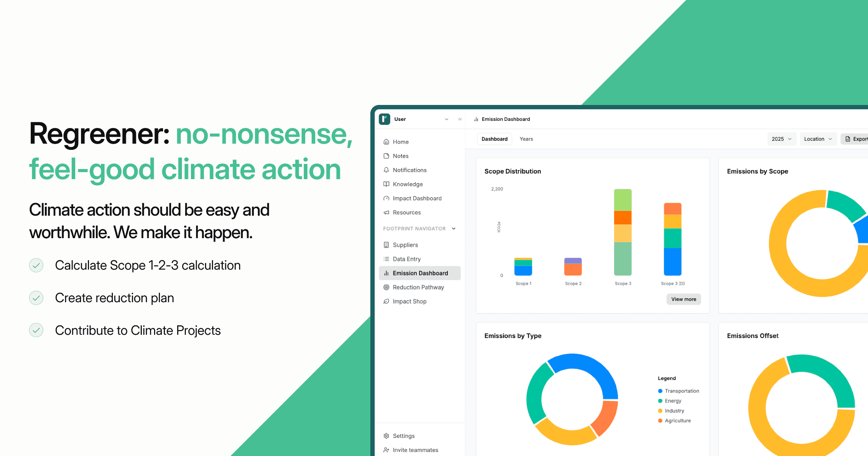Click the blue Transportation legend swatch
The width and height of the screenshot is (868, 456).
(660, 391)
